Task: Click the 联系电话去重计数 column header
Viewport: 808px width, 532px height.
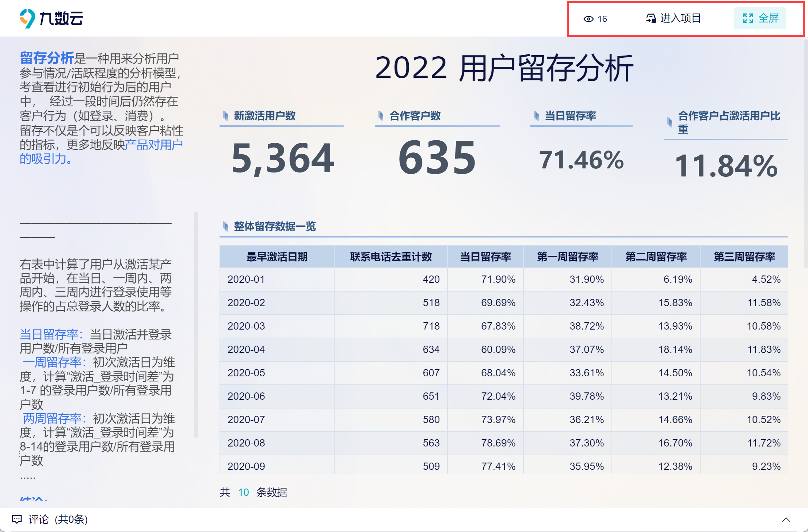Action: 390,257
